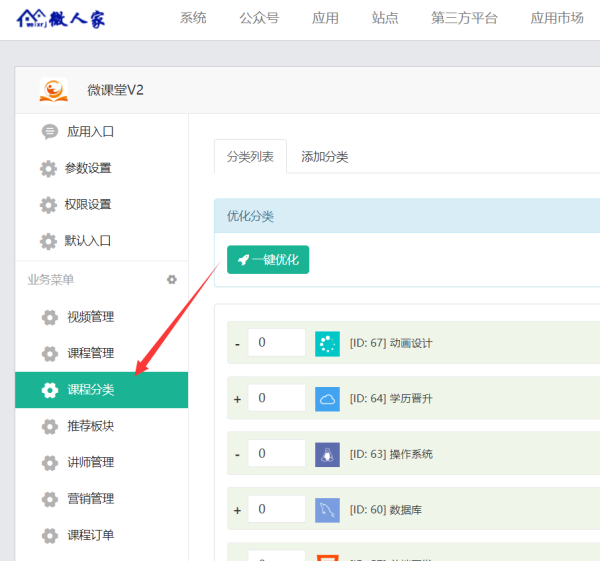Open 系统 in the top navigation
Viewport: 600px width, 561px height.
point(193,18)
